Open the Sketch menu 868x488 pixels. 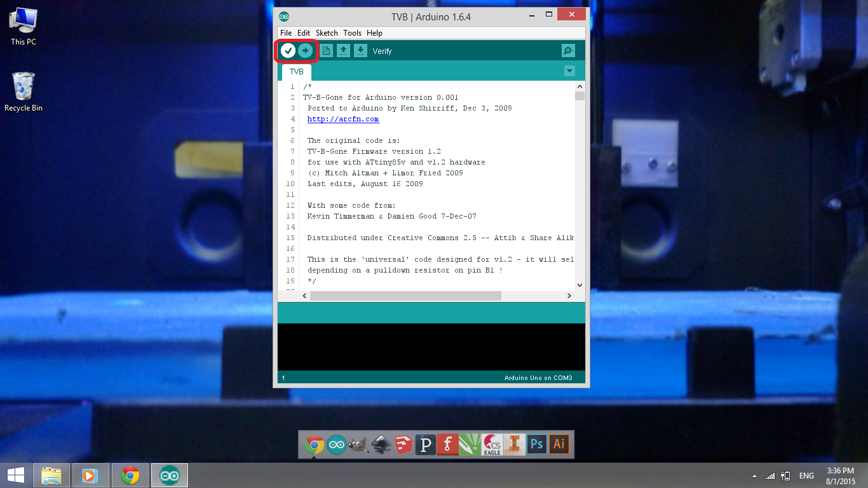(327, 33)
